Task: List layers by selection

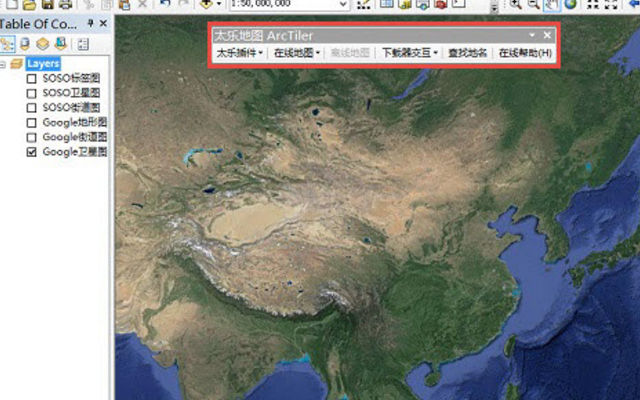Action: coord(61,44)
